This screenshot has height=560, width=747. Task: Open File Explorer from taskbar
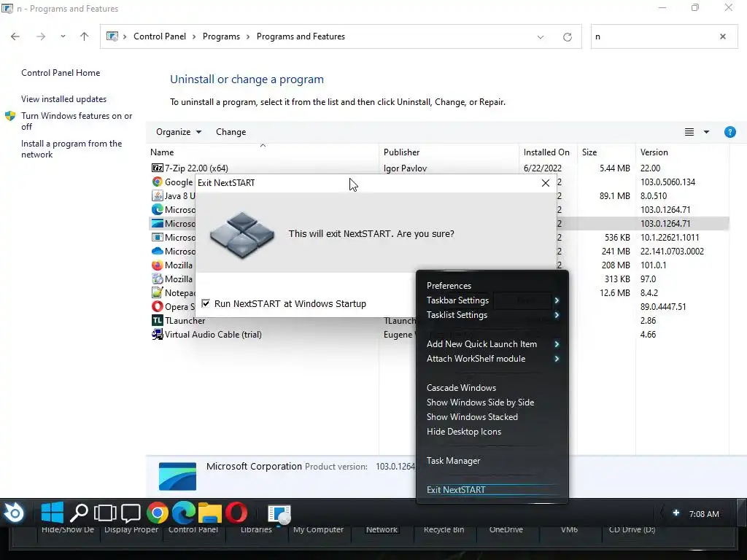click(210, 513)
